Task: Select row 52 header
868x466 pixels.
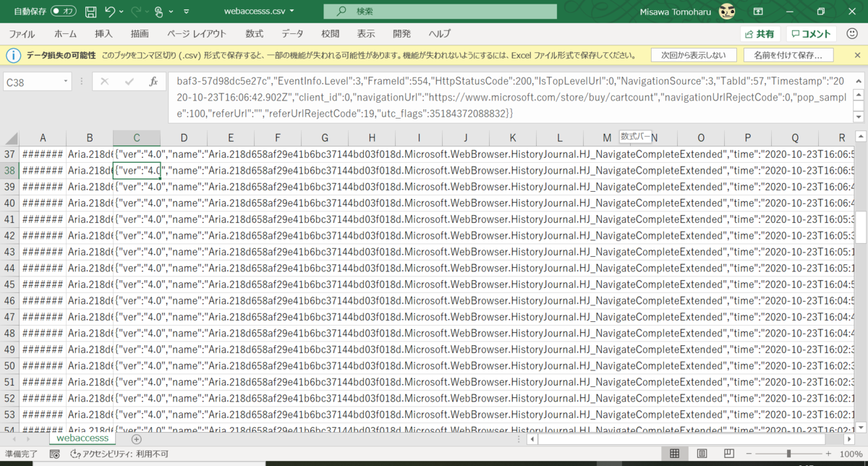Action: [x=10, y=398]
